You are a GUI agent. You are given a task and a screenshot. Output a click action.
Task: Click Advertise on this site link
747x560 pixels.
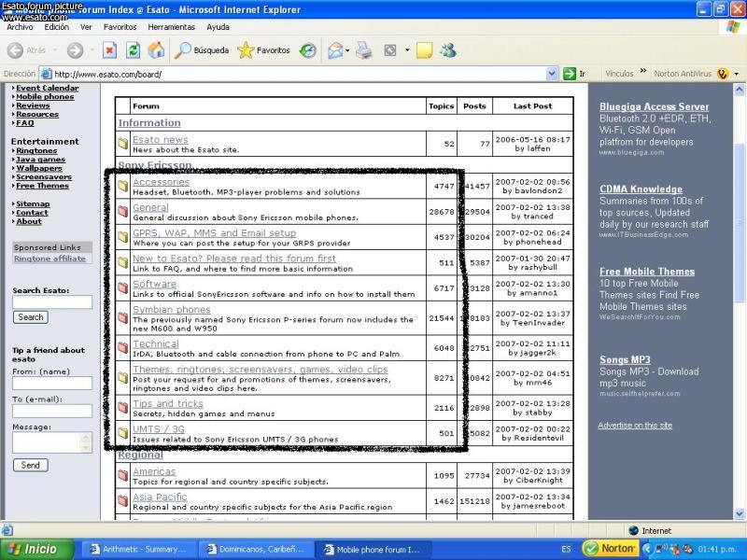(635, 426)
